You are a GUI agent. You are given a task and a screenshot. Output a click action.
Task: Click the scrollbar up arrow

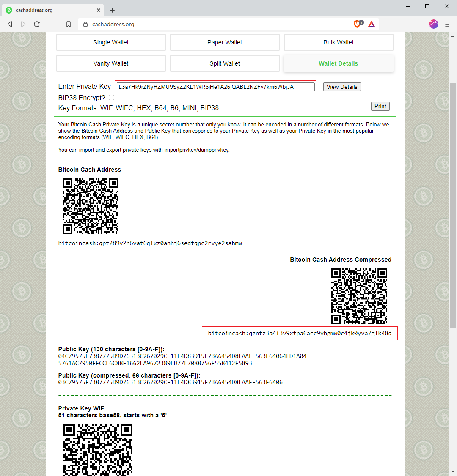(x=453, y=36)
